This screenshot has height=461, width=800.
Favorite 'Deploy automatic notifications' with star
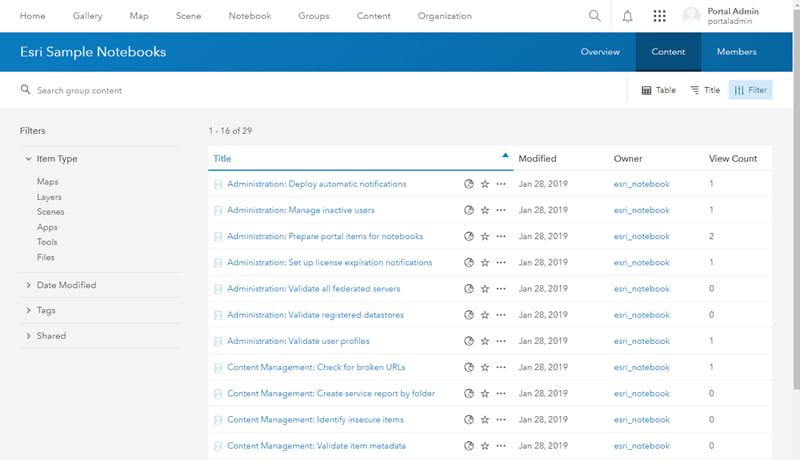click(485, 184)
